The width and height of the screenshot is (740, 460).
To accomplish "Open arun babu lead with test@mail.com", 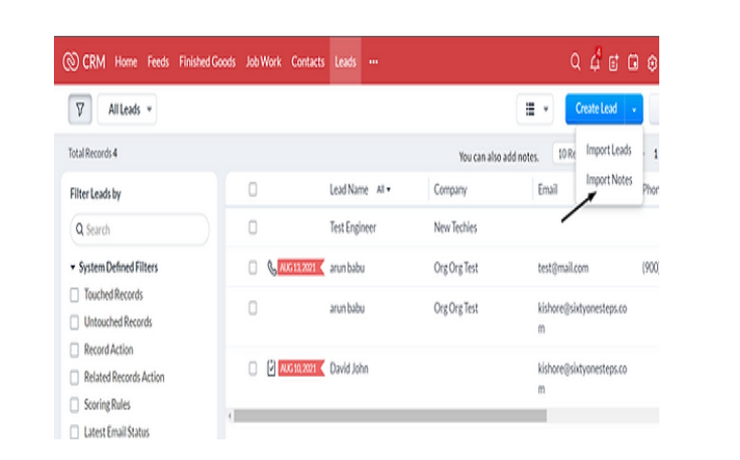I will pyautogui.click(x=347, y=268).
